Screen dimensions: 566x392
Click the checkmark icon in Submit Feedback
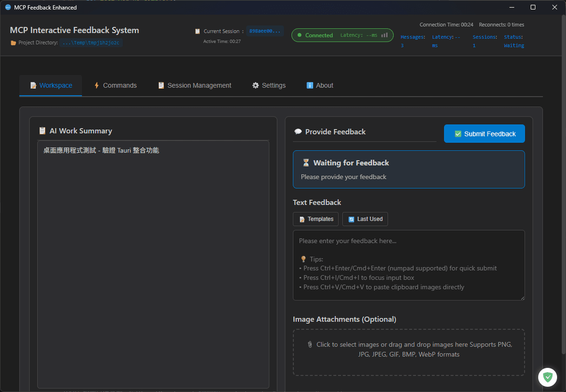click(458, 134)
